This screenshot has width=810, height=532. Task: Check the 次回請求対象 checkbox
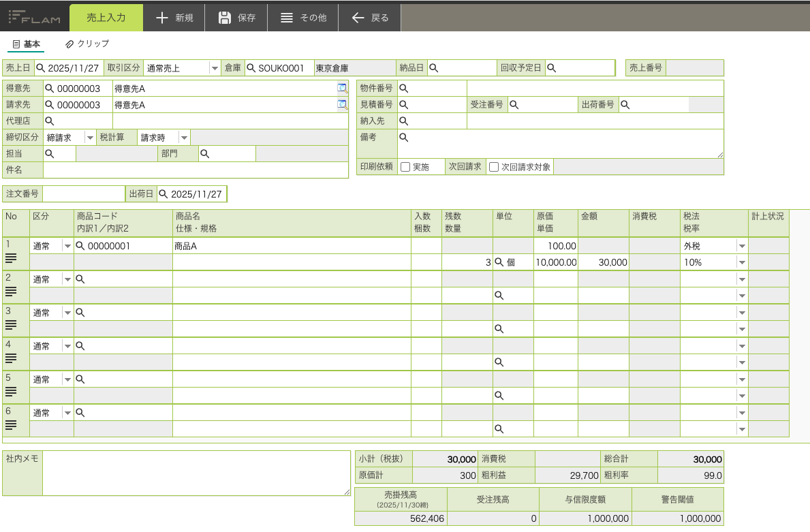494,167
